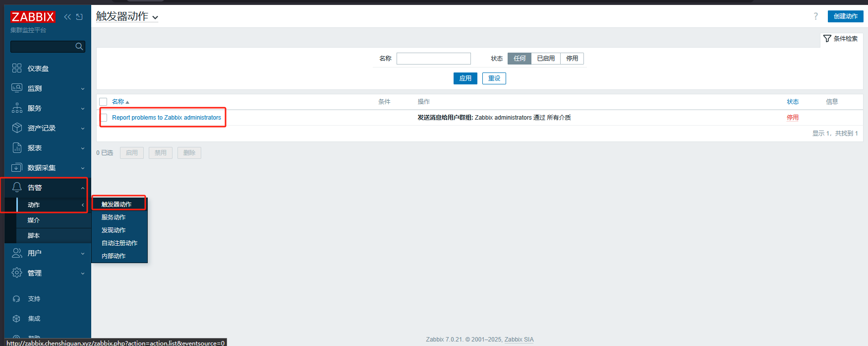The height and width of the screenshot is (346, 868).
Task: Expand the 报表 menu chevron
Action: tap(83, 148)
